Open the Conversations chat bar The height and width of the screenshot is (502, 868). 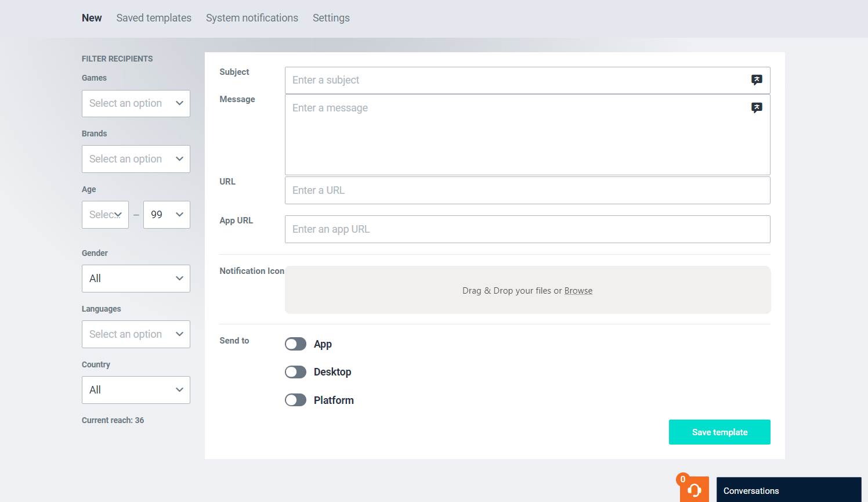click(x=788, y=490)
